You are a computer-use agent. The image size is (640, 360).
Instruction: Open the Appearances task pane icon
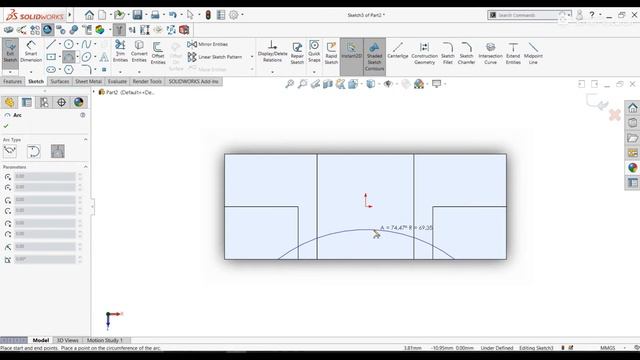632,168
